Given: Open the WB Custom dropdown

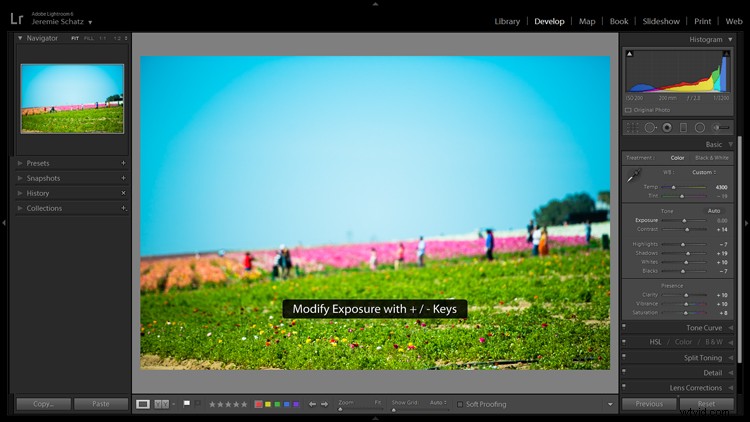Looking at the screenshot, I should [x=704, y=172].
